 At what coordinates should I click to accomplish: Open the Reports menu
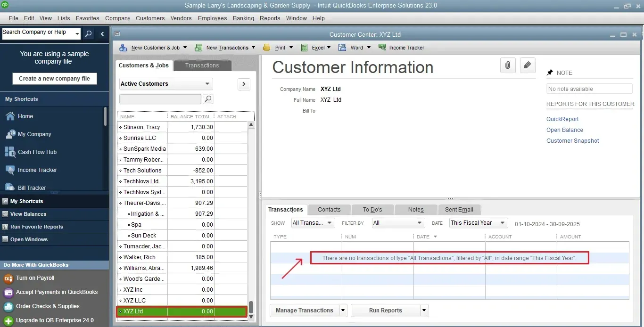tap(270, 18)
